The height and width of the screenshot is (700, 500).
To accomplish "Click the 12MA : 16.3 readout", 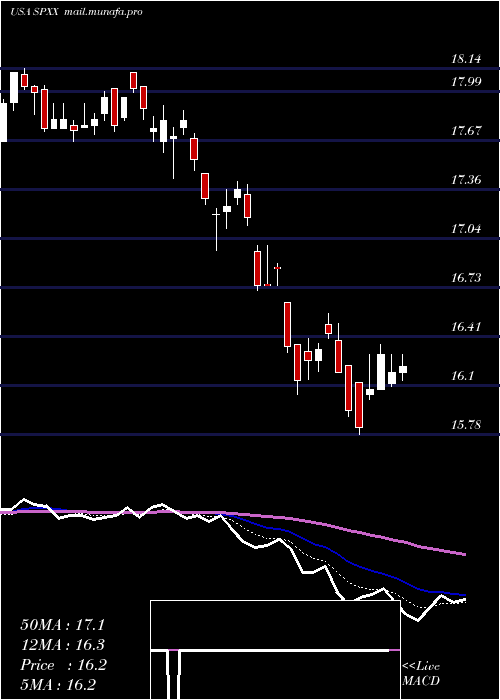I will tap(63, 645).
